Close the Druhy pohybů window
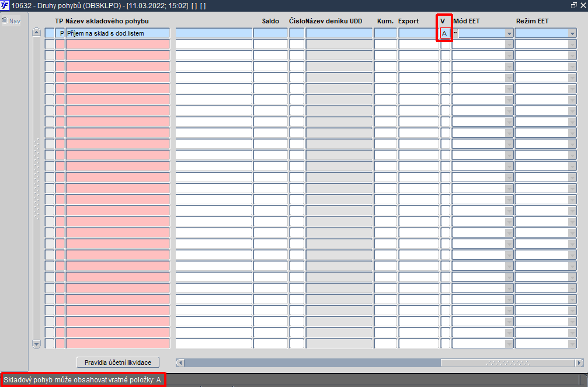Image resolution: width=588 pixels, height=387 pixels. (x=583, y=5)
